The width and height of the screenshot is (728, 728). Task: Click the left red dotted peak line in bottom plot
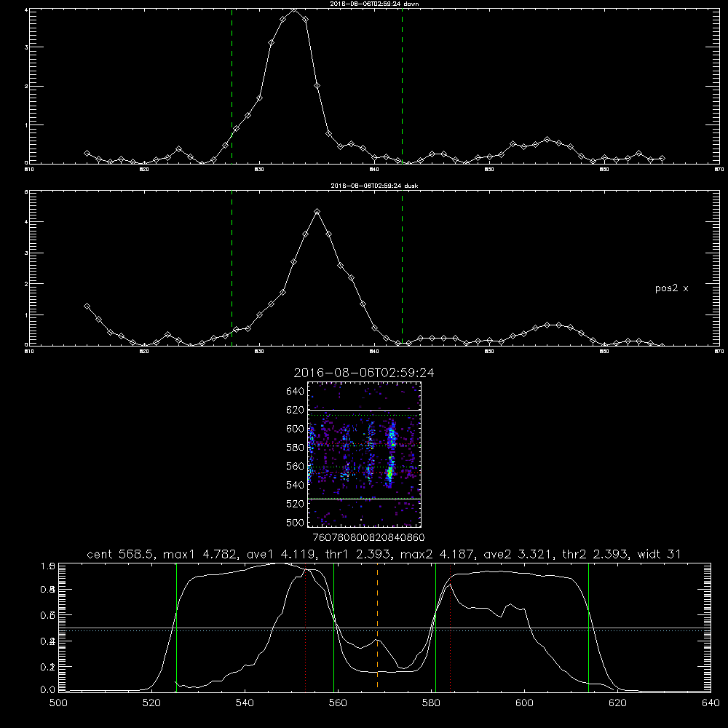pos(305,629)
